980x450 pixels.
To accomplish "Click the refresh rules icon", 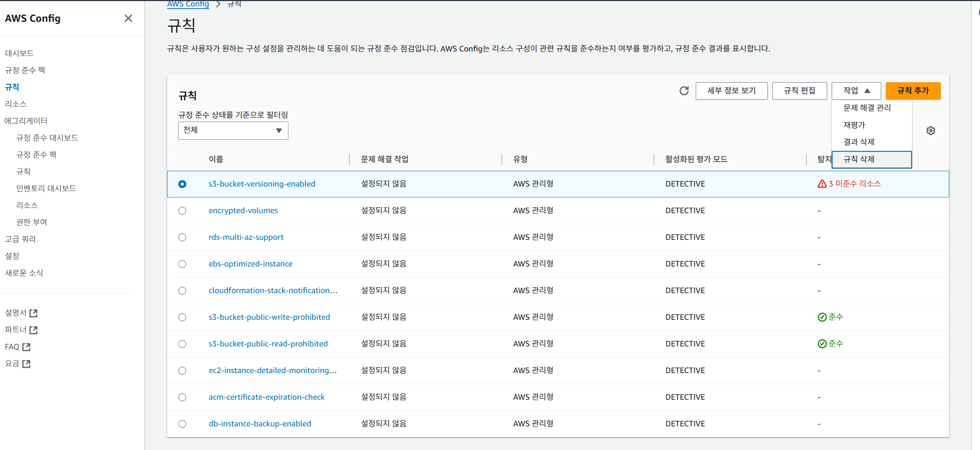I will click(684, 91).
